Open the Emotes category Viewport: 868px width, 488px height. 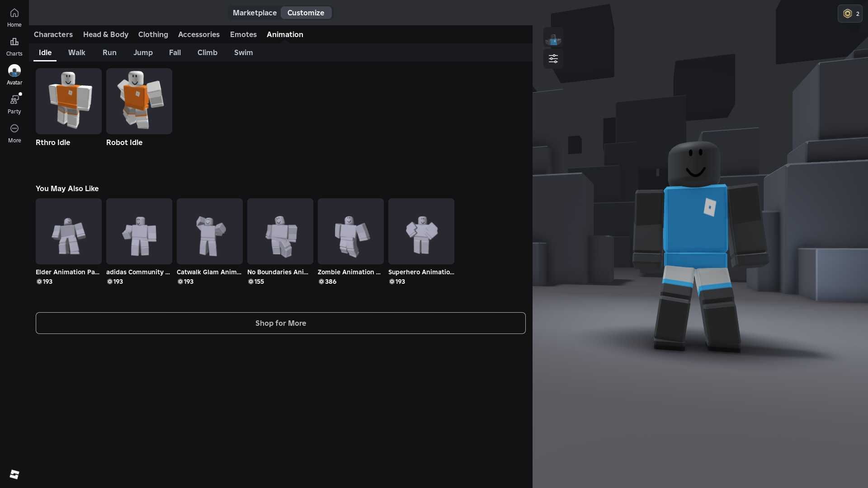243,34
